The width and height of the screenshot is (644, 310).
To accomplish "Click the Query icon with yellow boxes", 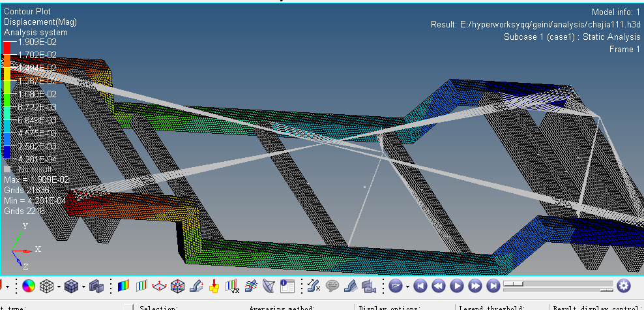I will 214,286.
